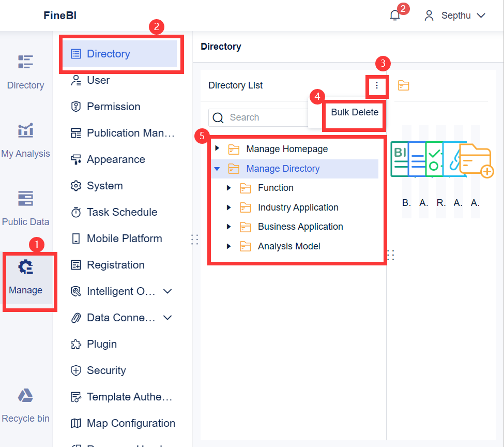Expand the Industry Application folder

[x=229, y=207]
